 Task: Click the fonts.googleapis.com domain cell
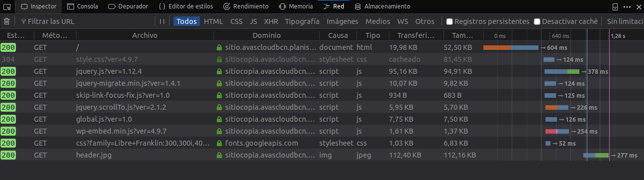261,143
